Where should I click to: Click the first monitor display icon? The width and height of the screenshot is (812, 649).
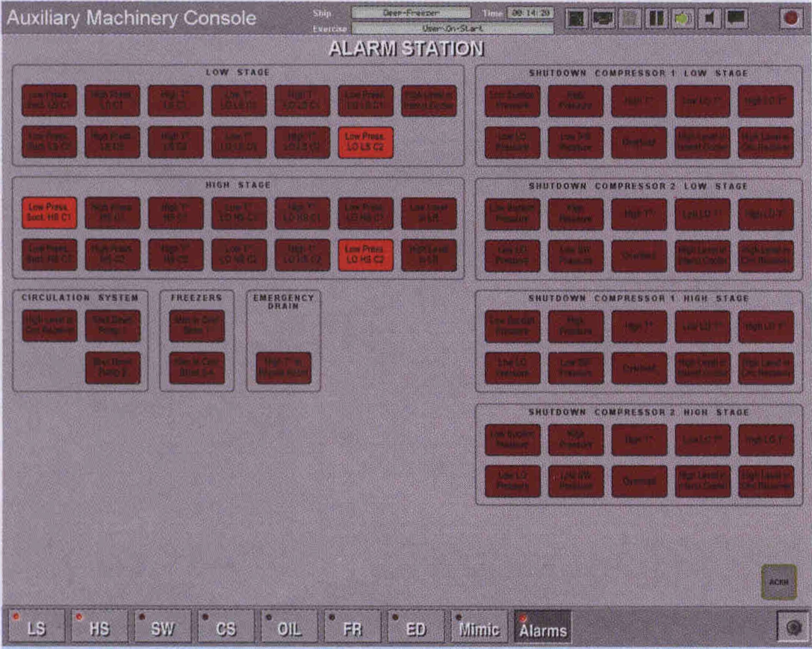point(576,19)
